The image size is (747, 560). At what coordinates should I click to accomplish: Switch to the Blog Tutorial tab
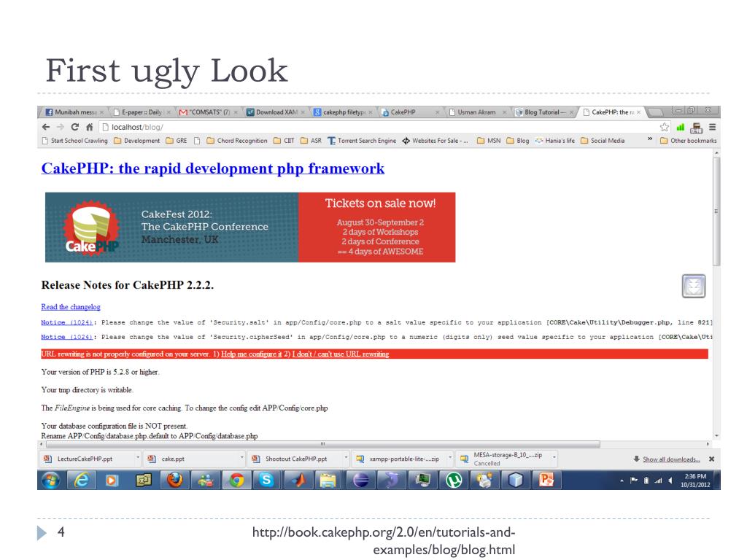pos(544,112)
